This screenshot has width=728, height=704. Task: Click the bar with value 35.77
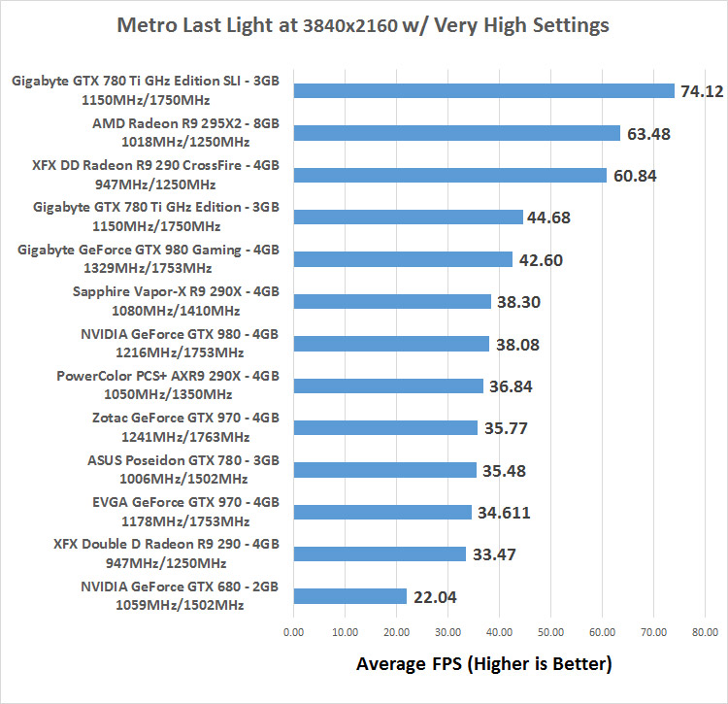click(385, 428)
